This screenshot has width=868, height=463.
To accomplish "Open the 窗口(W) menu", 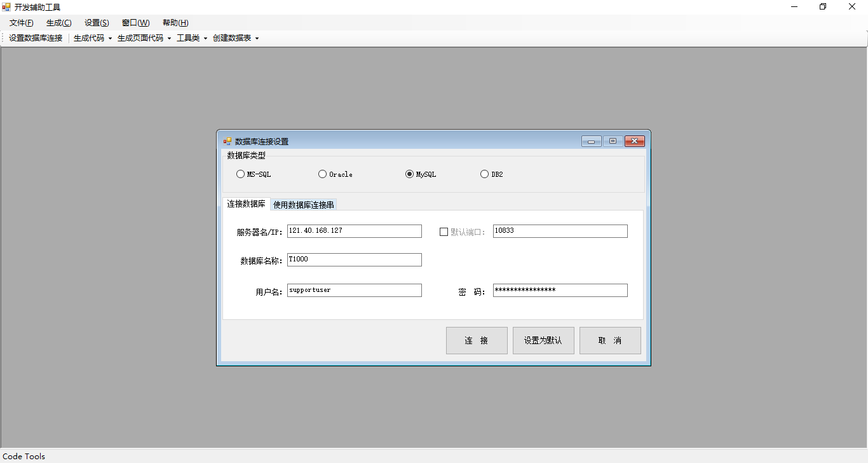I will (136, 23).
